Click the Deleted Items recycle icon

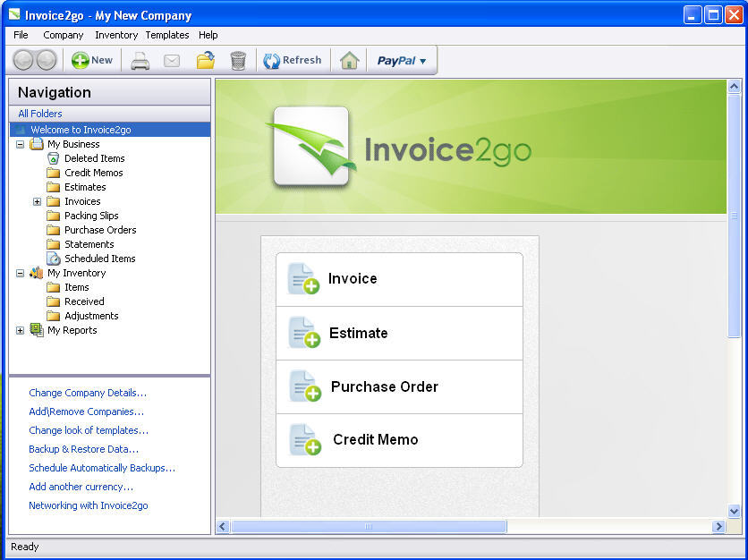54,158
